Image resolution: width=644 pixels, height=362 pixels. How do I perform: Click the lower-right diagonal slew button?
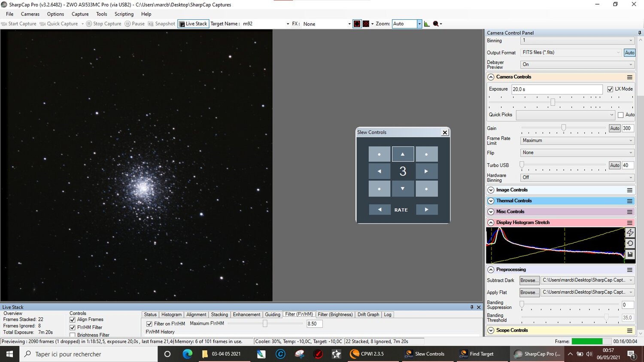426,189
